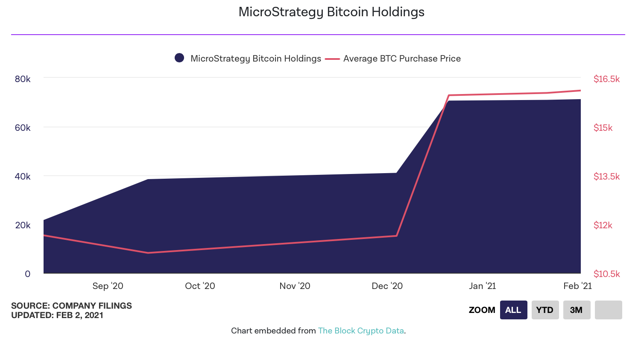Open The Block Crypto Data link

361,330
